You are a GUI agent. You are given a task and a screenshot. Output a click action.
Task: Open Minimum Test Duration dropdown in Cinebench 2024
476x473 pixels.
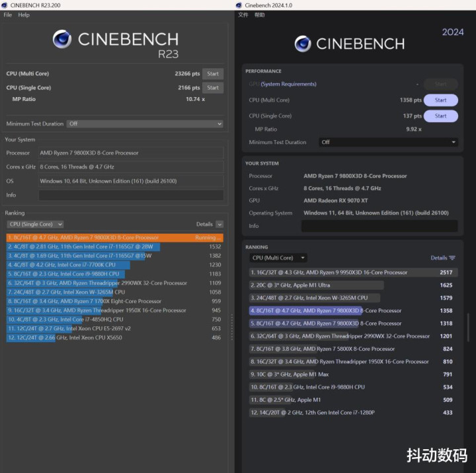coord(388,142)
